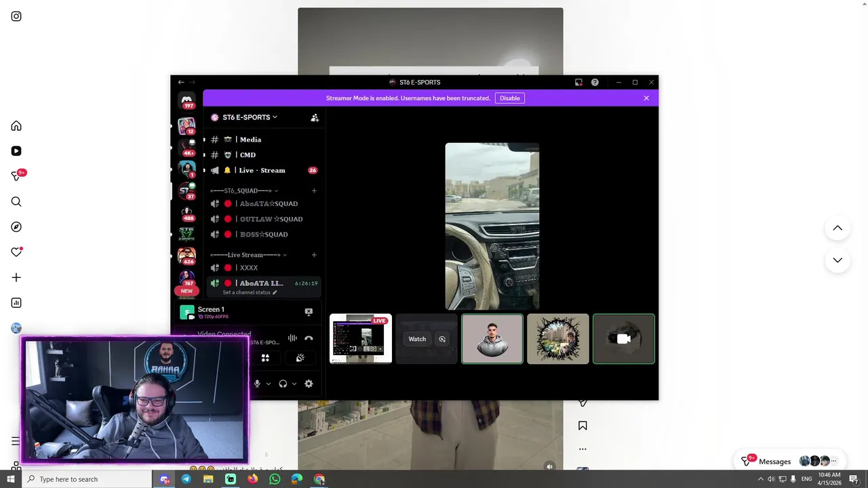
Task: Open Discord User Settings gear
Action: click(x=309, y=384)
